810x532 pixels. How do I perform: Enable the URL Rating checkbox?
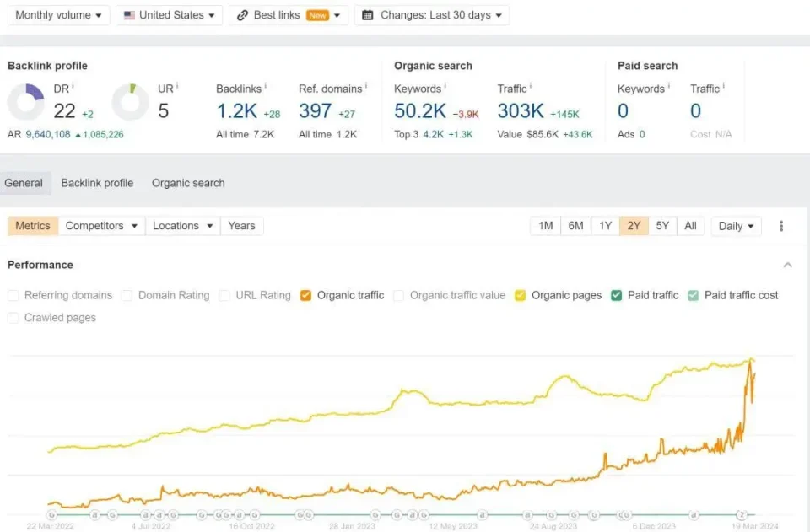(224, 295)
